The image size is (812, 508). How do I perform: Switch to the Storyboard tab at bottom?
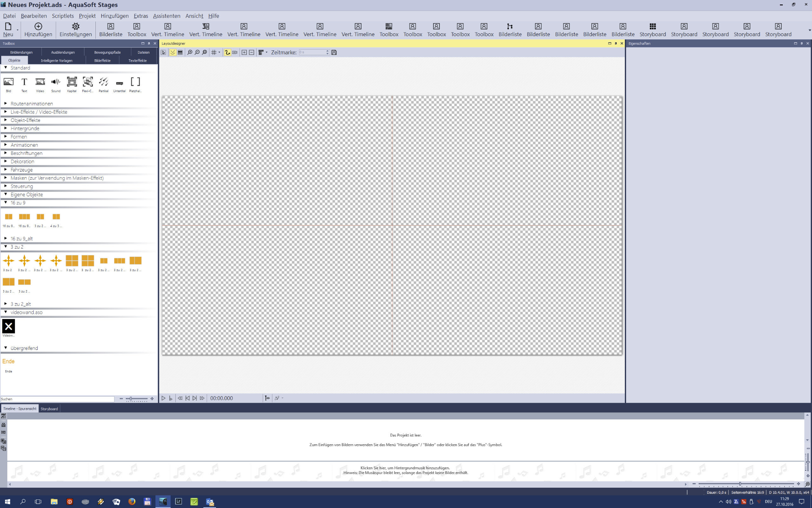[49, 409]
